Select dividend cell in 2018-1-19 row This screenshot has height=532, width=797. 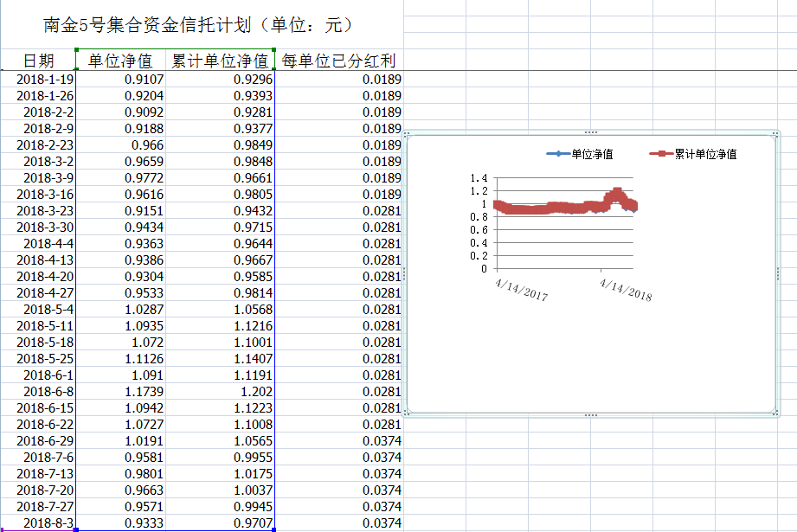[x=339, y=80]
